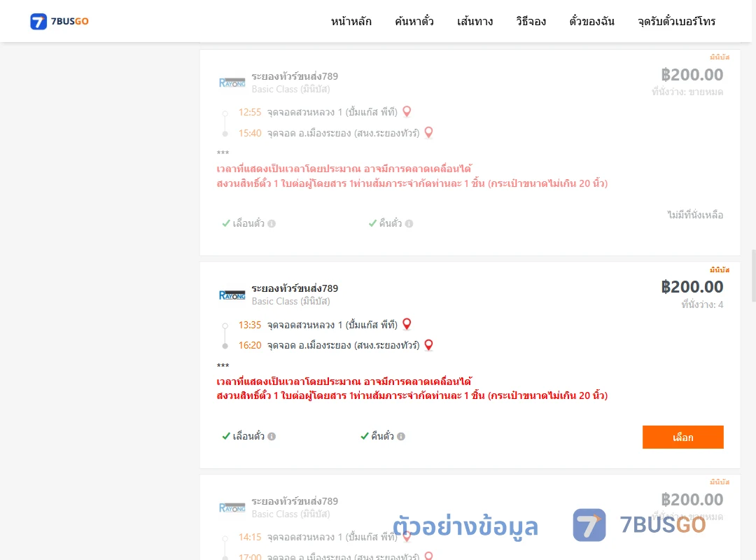The height and width of the screenshot is (560, 756).
Task: Click ฿200.00 price on 12:55 trip
Action: pos(692,74)
